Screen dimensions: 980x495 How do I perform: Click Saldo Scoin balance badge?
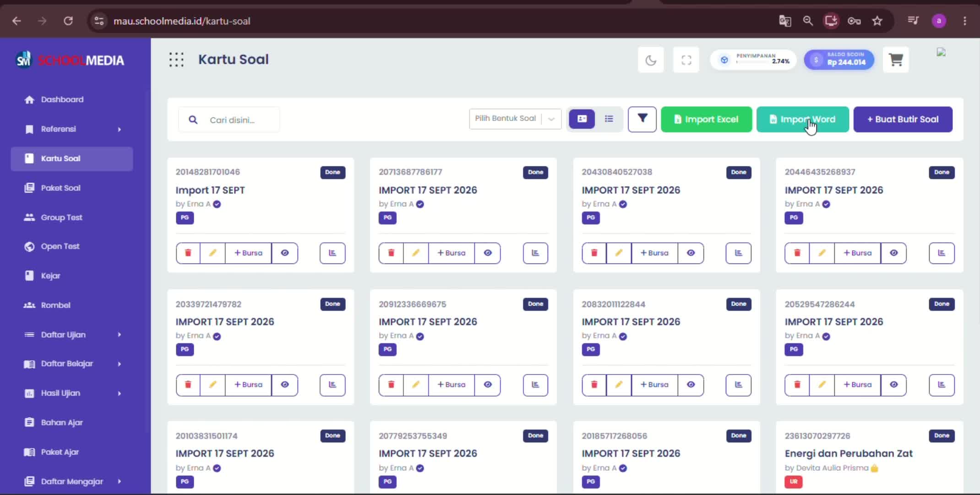point(839,60)
